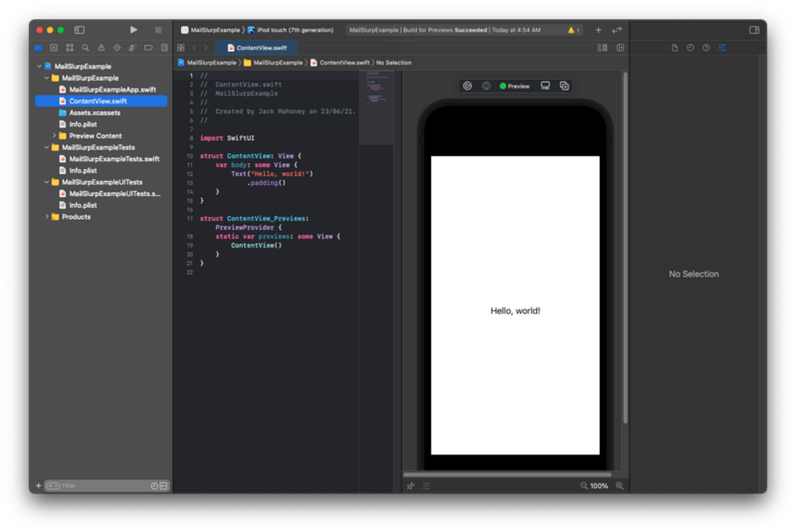Open the Find navigator magnifier icon

coord(86,48)
